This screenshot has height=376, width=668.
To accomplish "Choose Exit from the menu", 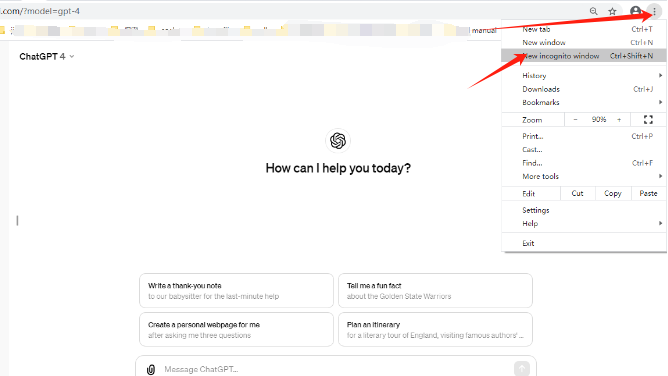I will (584, 243).
